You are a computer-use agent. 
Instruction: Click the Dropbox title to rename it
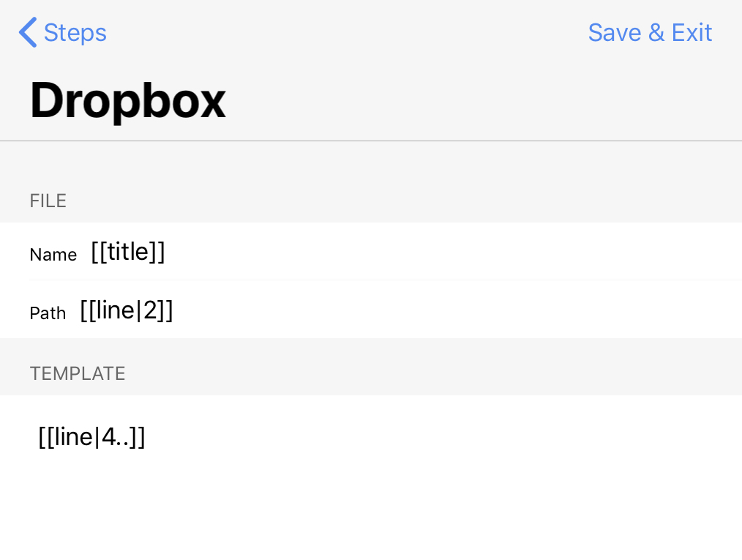[x=127, y=100]
